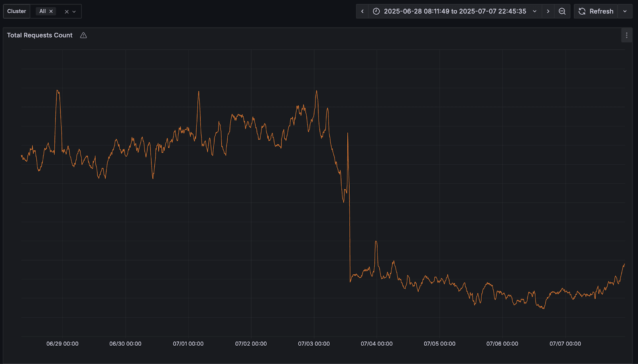This screenshot has height=364, width=638.
Task: Open the time range dropdown chevron
Action: pos(534,11)
